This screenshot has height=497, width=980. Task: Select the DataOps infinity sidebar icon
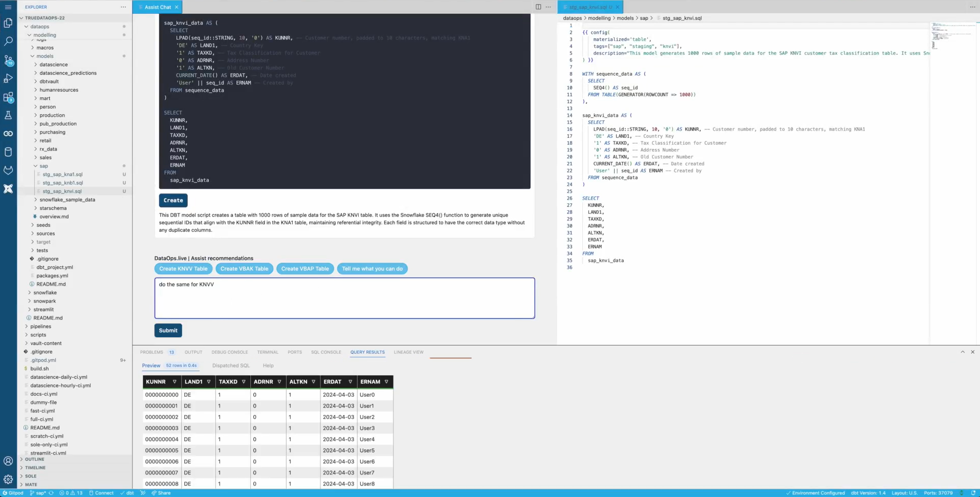pos(8,133)
